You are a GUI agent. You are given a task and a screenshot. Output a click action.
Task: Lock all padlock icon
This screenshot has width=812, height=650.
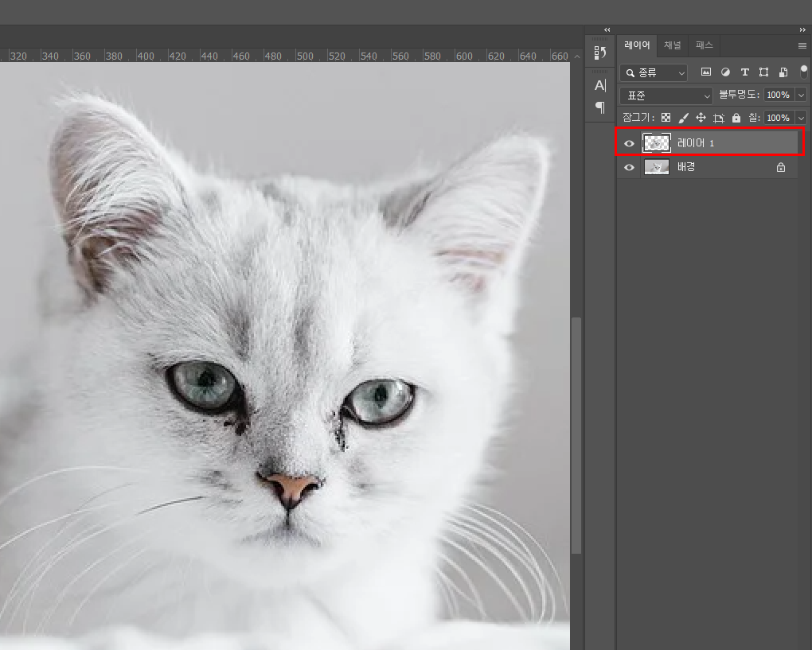[x=736, y=118]
